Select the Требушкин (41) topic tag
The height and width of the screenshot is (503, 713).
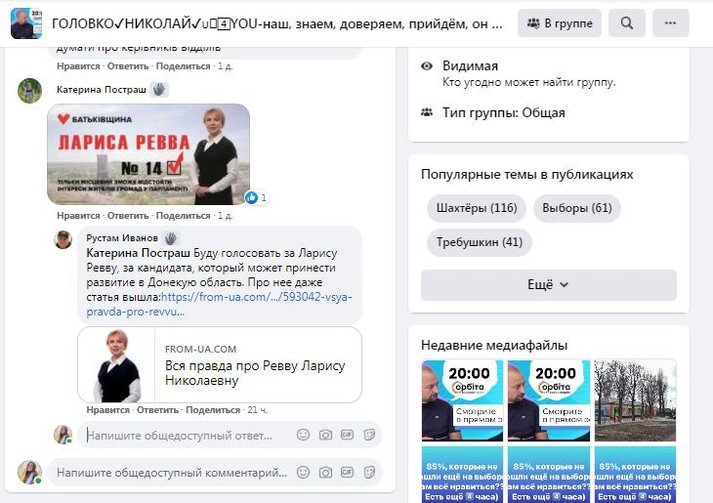tap(479, 242)
